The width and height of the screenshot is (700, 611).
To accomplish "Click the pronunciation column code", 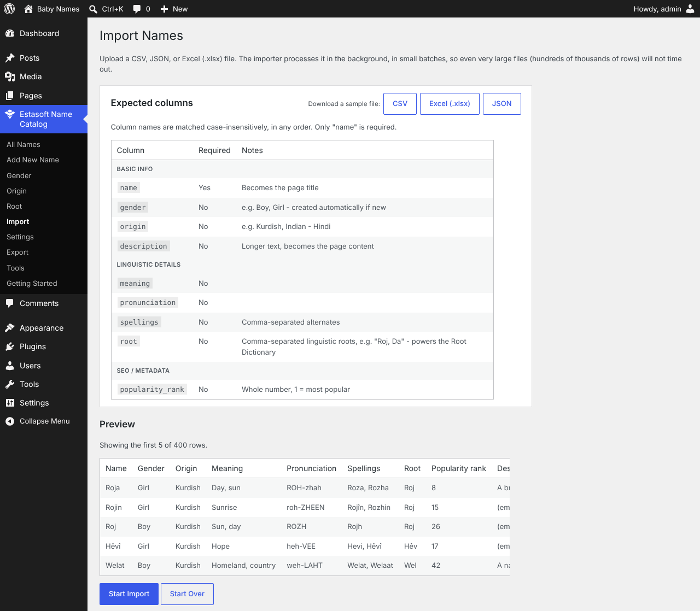I will click(x=148, y=302).
